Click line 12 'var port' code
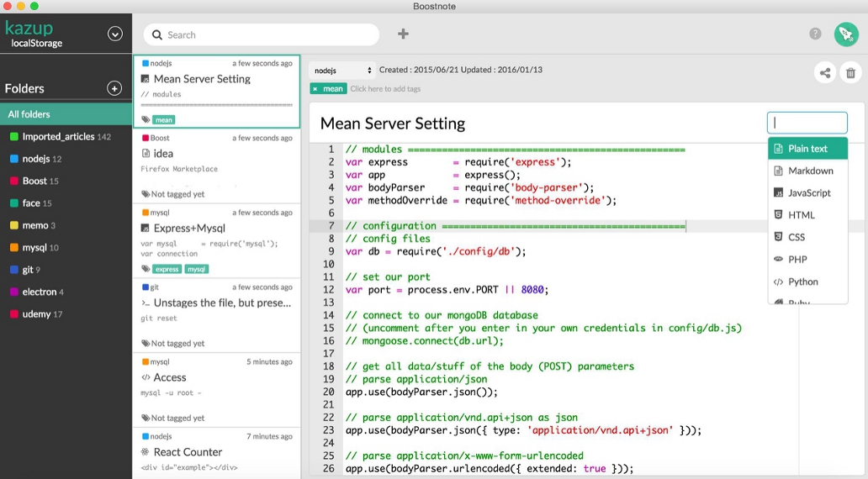The width and height of the screenshot is (868, 479). click(x=447, y=290)
